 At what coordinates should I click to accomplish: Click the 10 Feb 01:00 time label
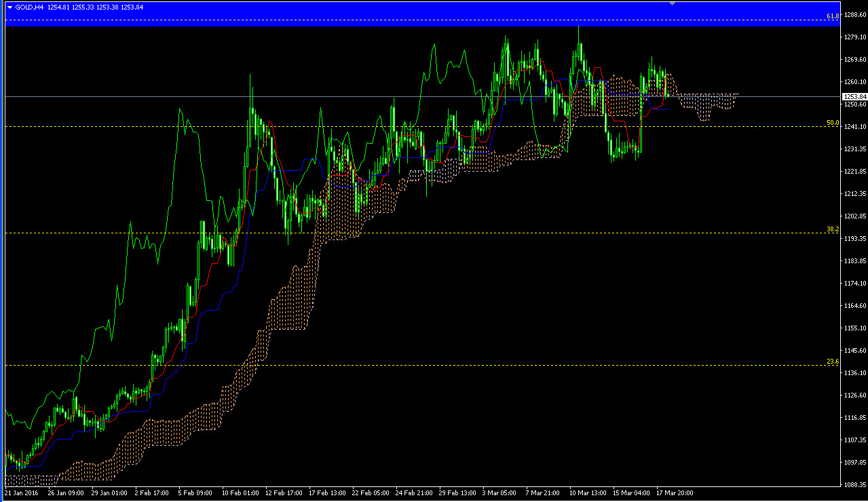coord(239,493)
